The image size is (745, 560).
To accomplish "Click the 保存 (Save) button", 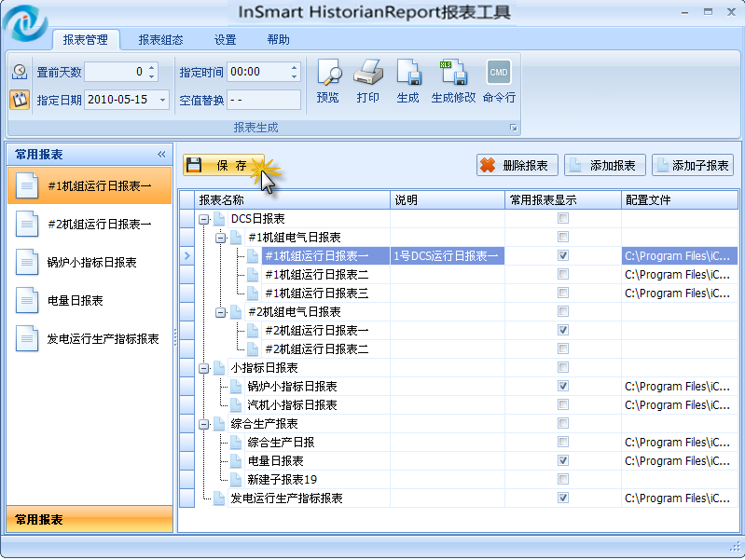I will [x=223, y=165].
